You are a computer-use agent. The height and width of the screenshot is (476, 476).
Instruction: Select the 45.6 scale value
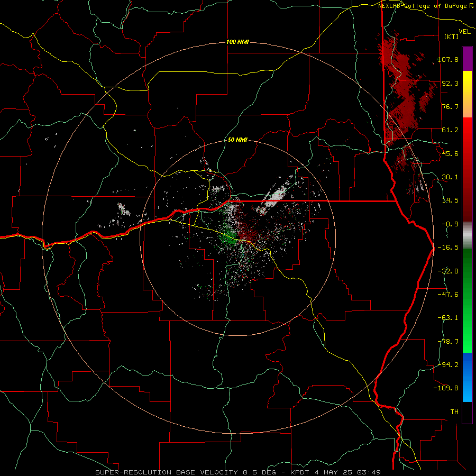[450, 153]
